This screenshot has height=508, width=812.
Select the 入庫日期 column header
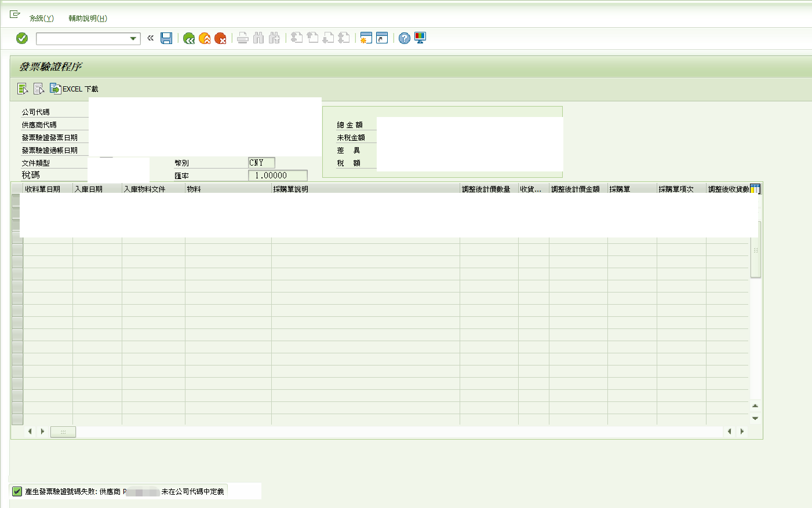coord(97,189)
